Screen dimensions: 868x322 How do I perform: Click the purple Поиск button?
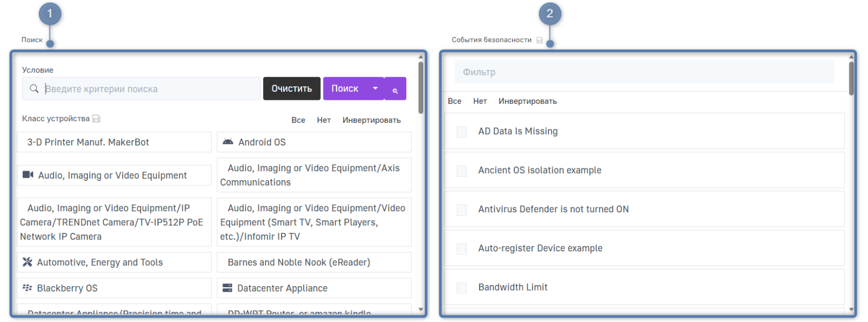click(345, 89)
